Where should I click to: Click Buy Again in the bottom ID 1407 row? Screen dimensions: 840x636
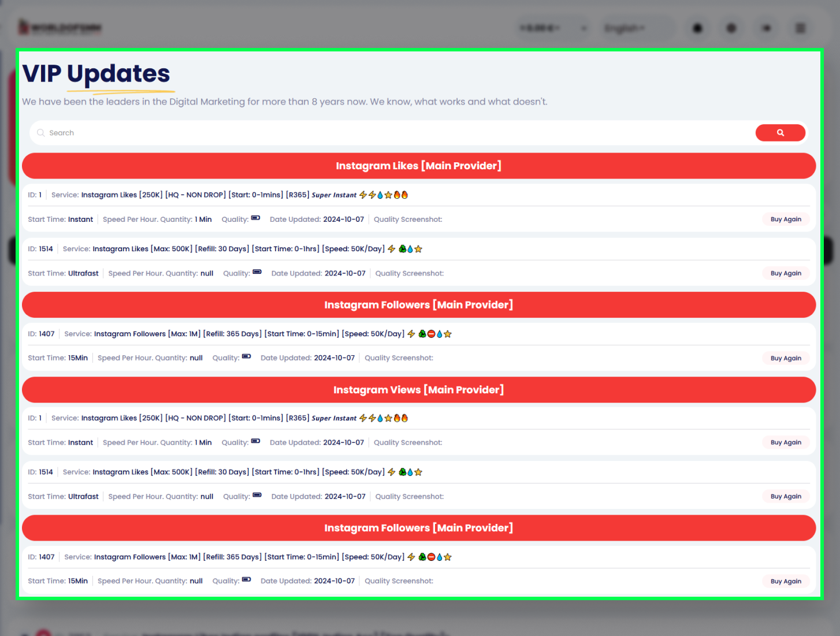tap(786, 581)
